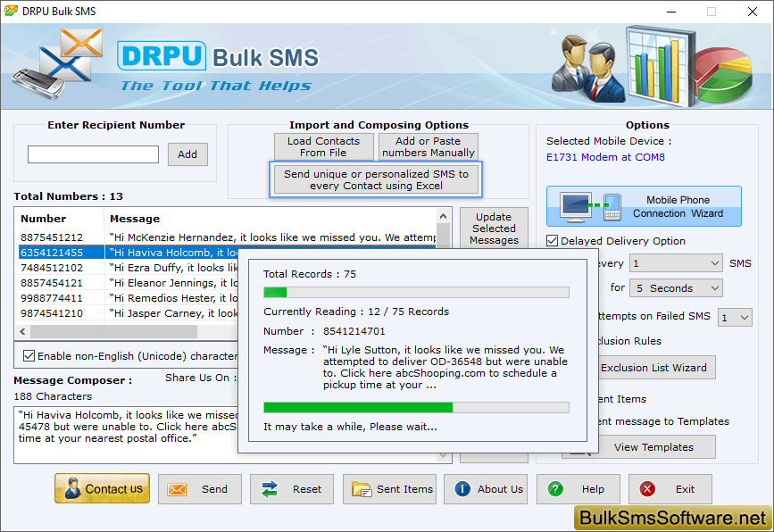
Task: Click the contact list horizontal scroll-left arrow
Action: pos(22,331)
